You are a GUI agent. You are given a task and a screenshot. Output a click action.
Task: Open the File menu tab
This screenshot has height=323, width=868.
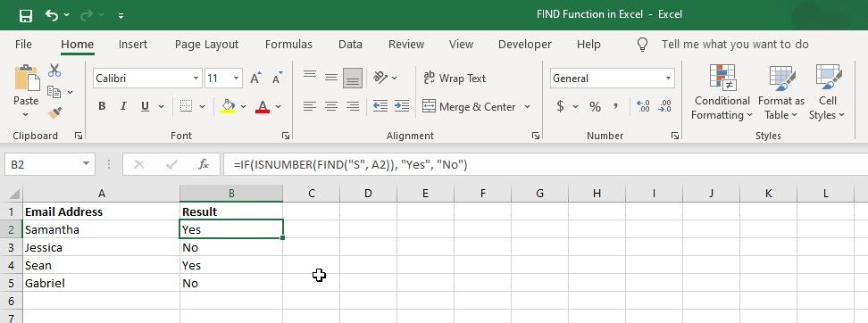click(23, 45)
